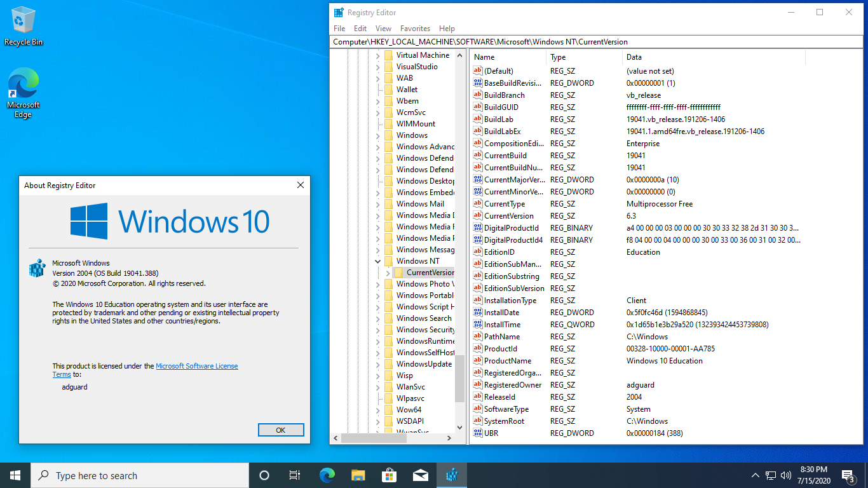This screenshot has height=488, width=868.
Task: Collapse the Windows NT tree node
Action: [x=378, y=261]
